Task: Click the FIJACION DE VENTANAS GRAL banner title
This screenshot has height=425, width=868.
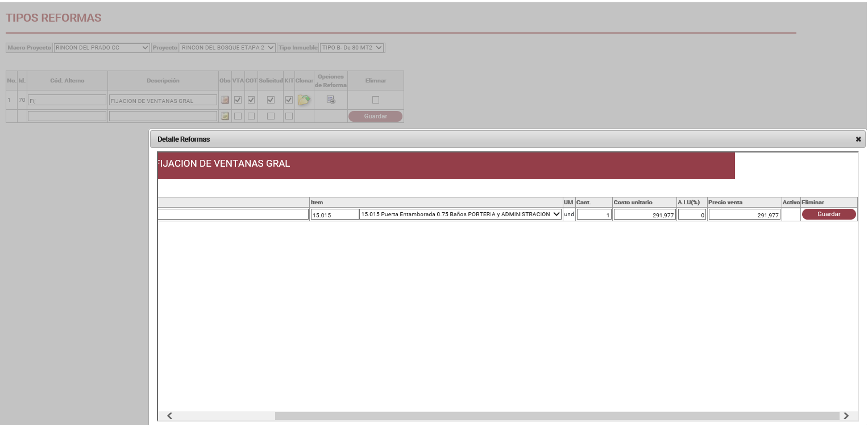Action: [x=223, y=164]
